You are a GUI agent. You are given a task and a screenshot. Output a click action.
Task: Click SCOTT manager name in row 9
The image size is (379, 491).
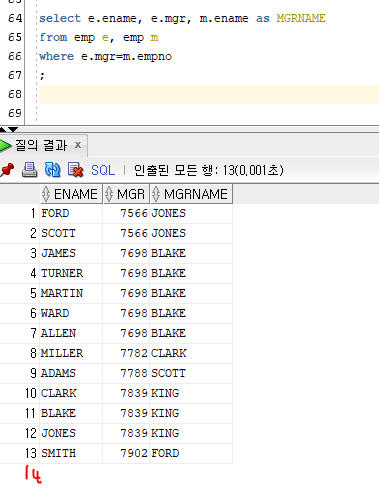click(x=191, y=373)
